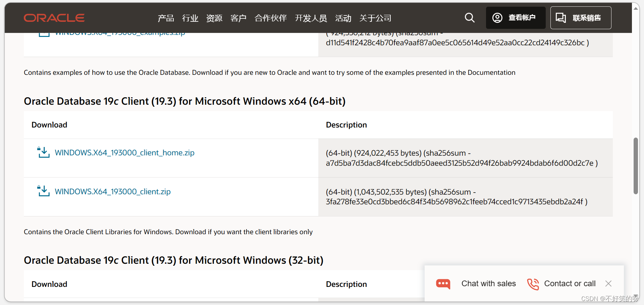Screen dimensions: 644x305
Task: Click the account profile icon
Action: tap(497, 18)
